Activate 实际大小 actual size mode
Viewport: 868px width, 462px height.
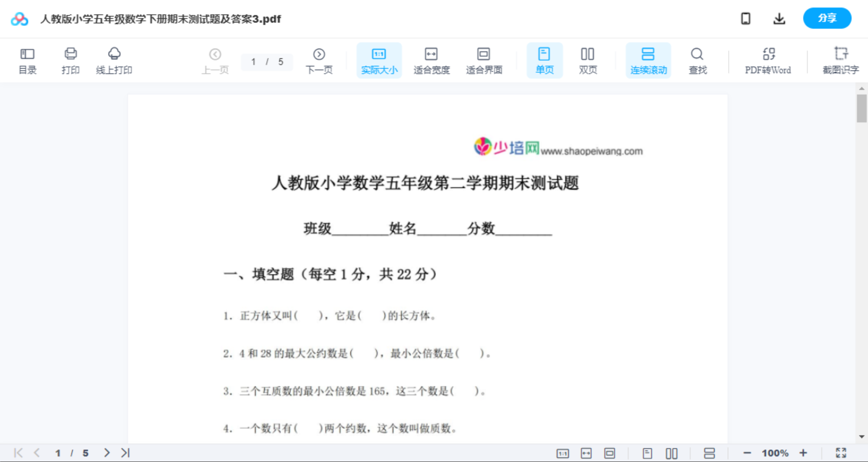(x=379, y=60)
